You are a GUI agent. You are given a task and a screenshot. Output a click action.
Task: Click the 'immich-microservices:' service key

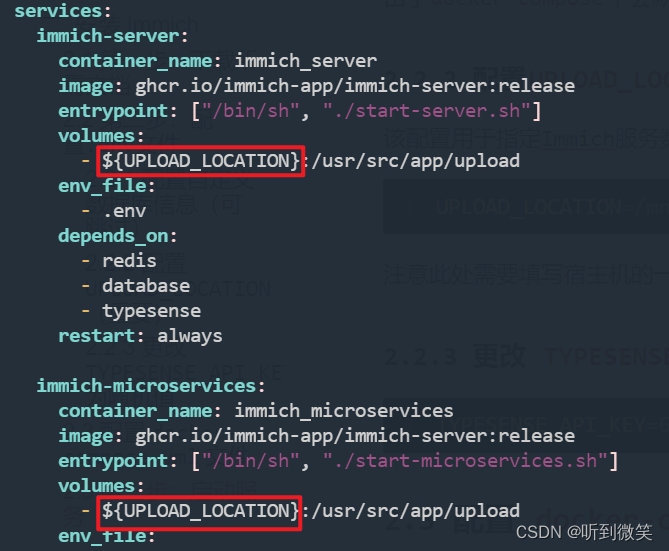tap(151, 386)
